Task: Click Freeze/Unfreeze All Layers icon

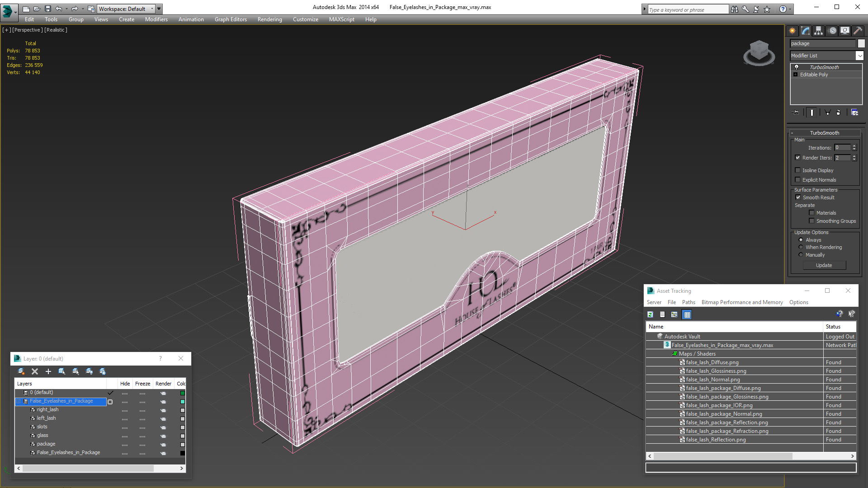Action: [103, 371]
